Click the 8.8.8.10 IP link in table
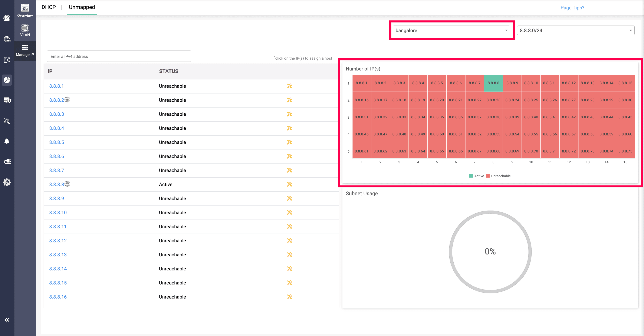The image size is (644, 336). pos(58,213)
